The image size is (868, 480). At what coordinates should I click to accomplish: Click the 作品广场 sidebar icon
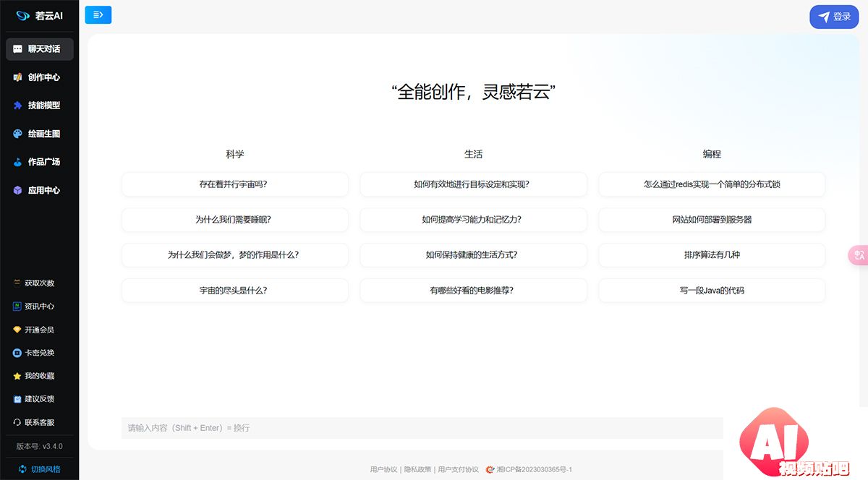pyautogui.click(x=17, y=162)
